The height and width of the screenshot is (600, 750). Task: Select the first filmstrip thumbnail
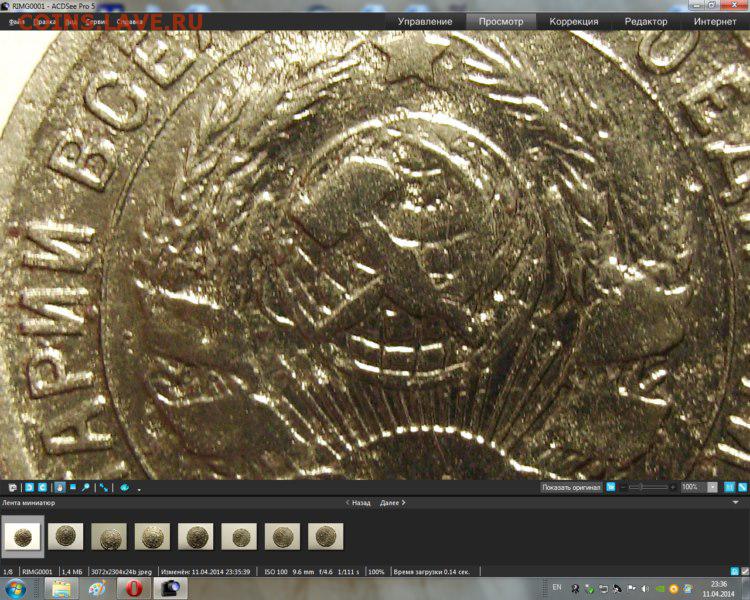tap(22, 536)
